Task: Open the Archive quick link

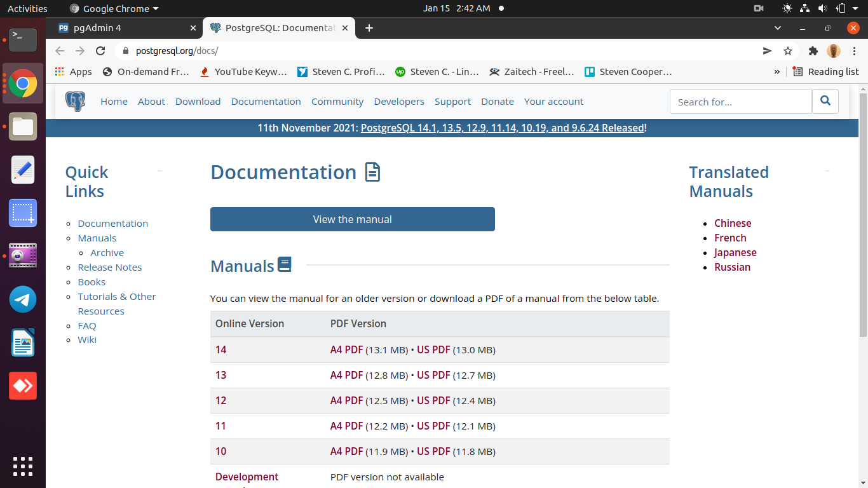Action: coord(107,253)
